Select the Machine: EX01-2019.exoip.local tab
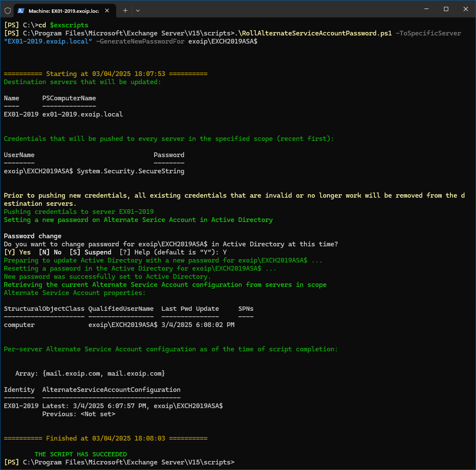Image resolution: width=476 pixels, height=470 pixels. [63, 11]
